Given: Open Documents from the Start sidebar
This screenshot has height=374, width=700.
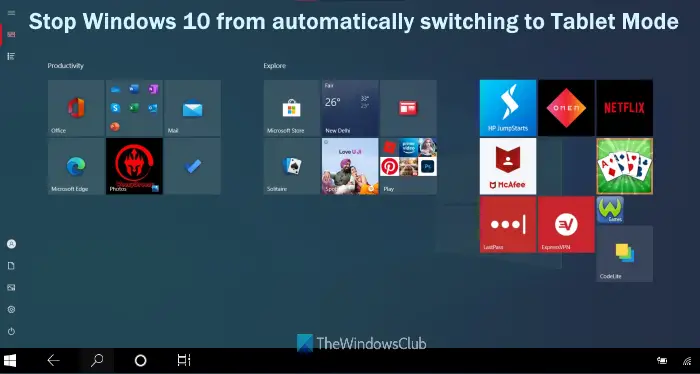Looking at the screenshot, I should tap(11, 266).
